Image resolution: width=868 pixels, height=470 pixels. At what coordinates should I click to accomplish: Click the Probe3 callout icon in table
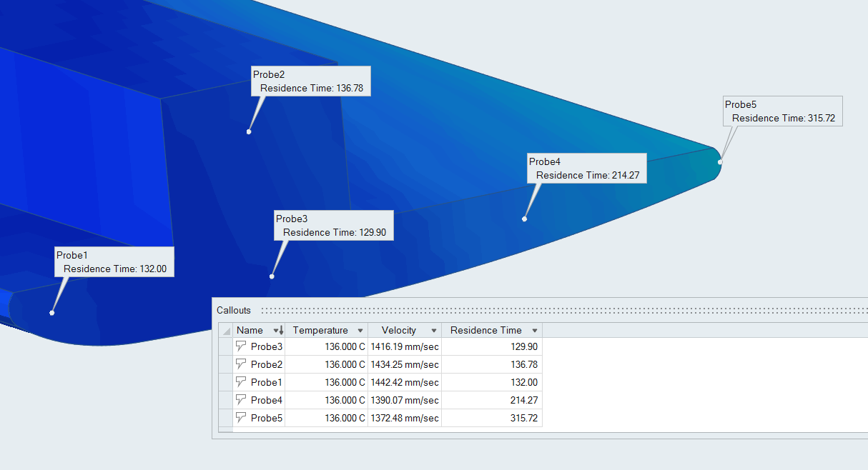tap(241, 346)
